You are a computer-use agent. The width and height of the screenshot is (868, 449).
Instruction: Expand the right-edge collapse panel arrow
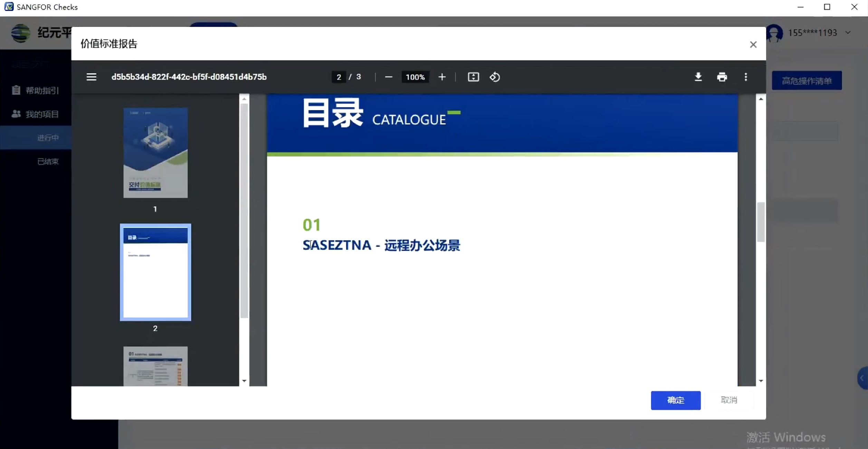pyautogui.click(x=862, y=378)
